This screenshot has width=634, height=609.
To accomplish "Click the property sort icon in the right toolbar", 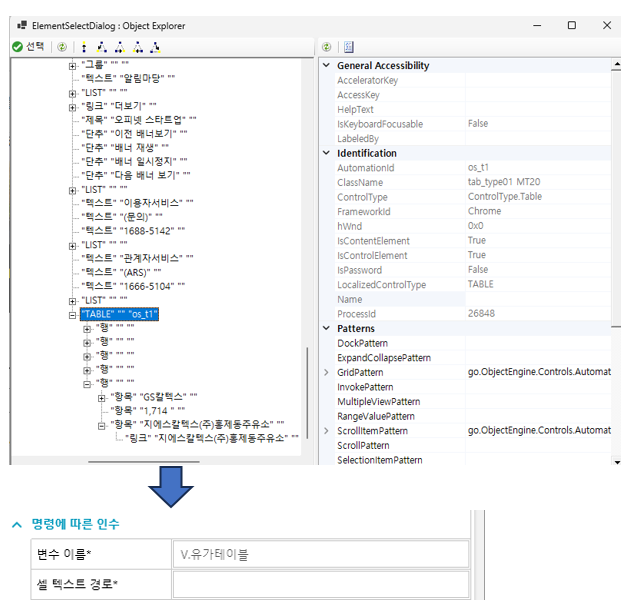I will click(x=349, y=47).
